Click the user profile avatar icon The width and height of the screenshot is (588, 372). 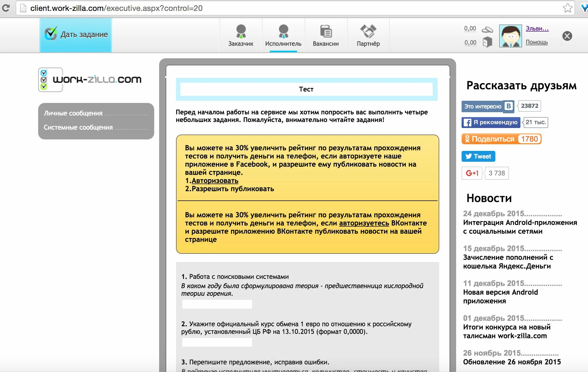coord(510,36)
